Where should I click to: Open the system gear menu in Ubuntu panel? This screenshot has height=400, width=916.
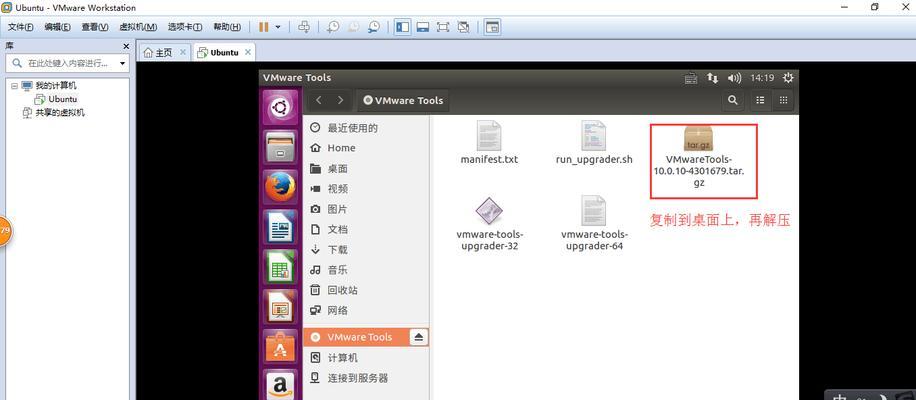[x=788, y=78]
